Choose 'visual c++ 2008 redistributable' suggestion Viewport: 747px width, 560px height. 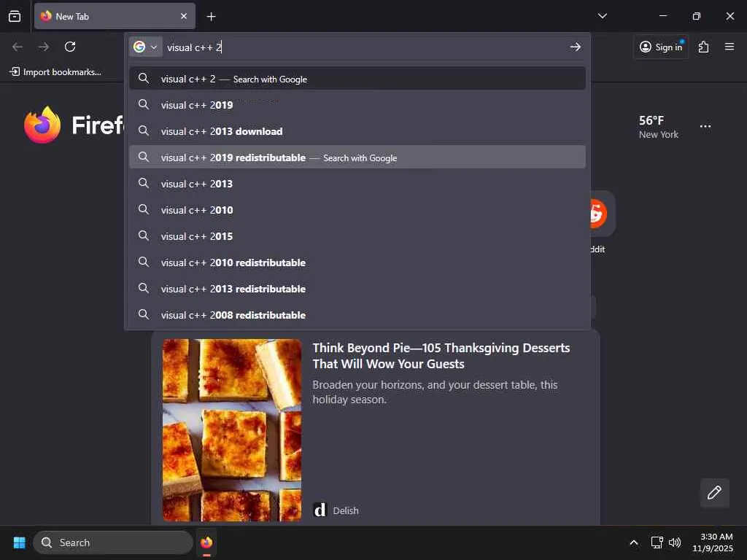pyautogui.click(x=357, y=314)
